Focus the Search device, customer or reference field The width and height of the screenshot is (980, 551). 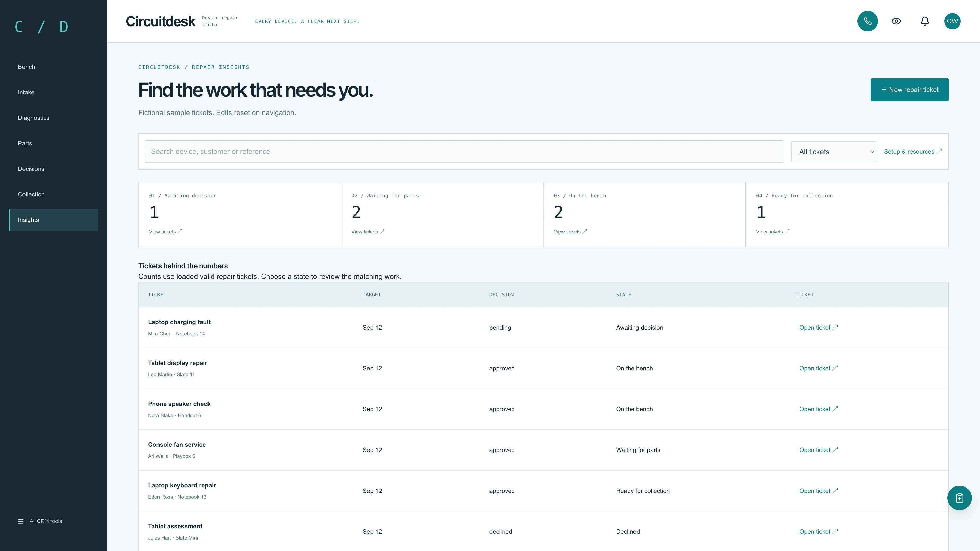(464, 151)
